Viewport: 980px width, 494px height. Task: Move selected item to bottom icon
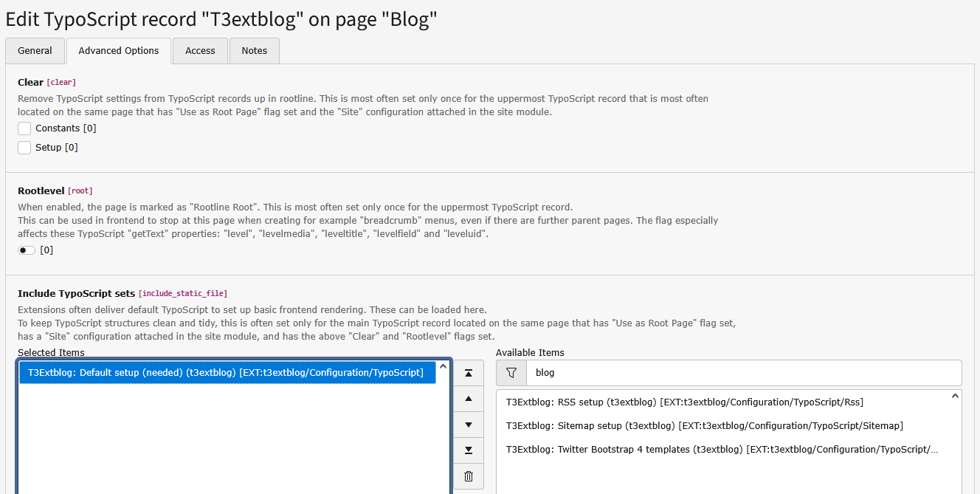pyautogui.click(x=468, y=450)
